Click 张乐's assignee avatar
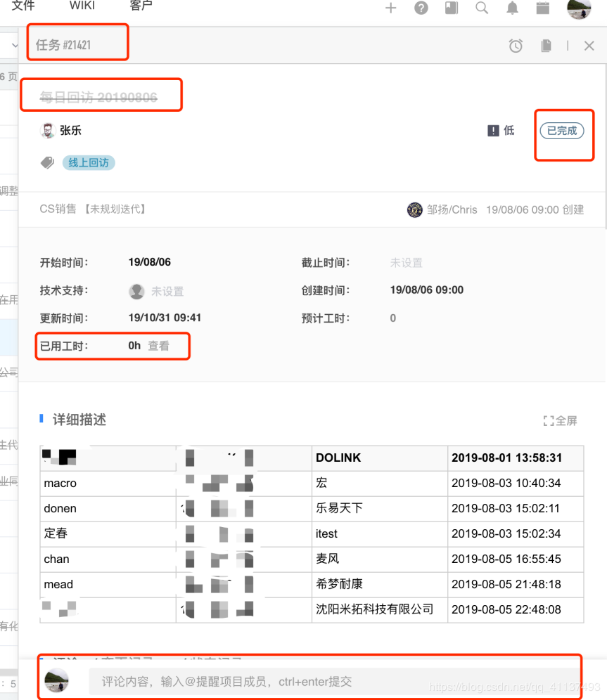Image resolution: width=607 pixels, height=700 pixels. click(x=46, y=129)
